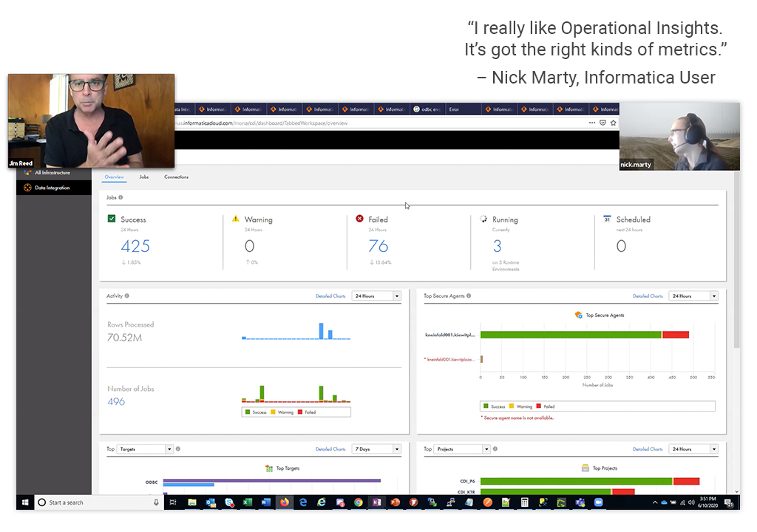This screenshot has width=757, height=532.
Task: Click the 496 Number of Jobs value
Action: [x=116, y=402]
